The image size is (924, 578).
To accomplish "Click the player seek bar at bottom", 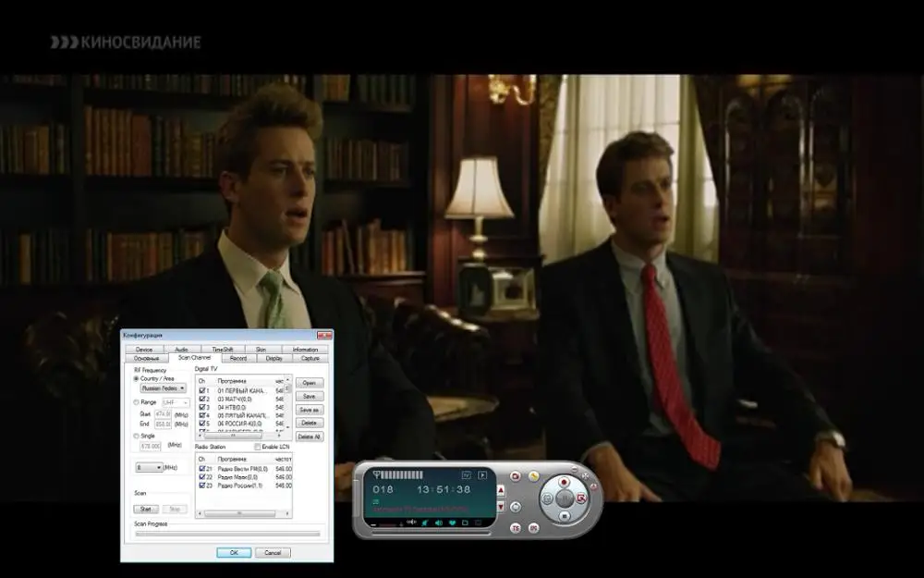I will (x=431, y=535).
